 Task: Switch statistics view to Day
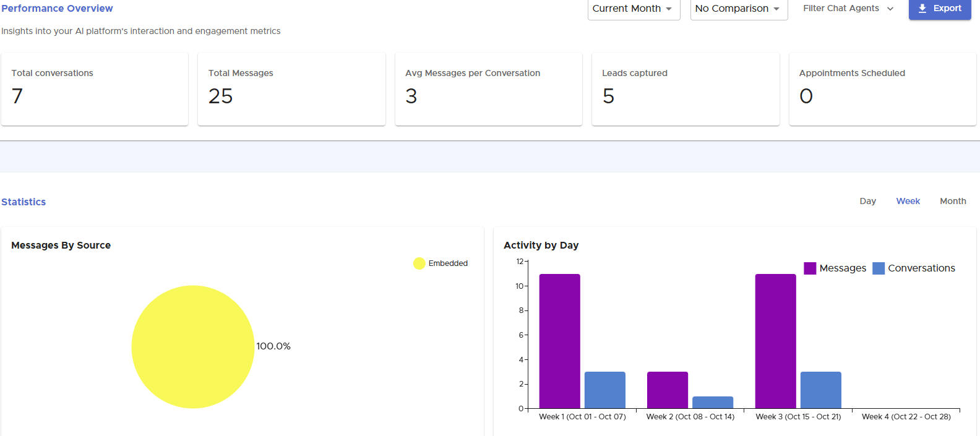(867, 201)
